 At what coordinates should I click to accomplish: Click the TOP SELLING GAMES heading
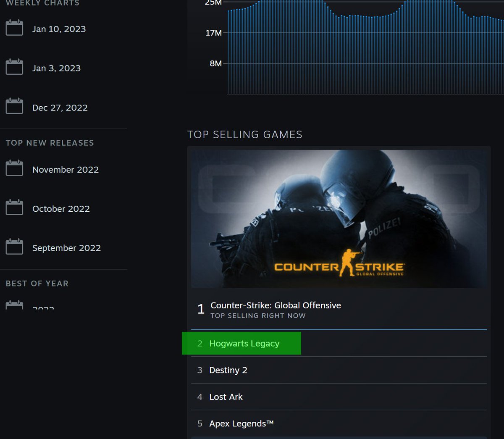pos(245,134)
